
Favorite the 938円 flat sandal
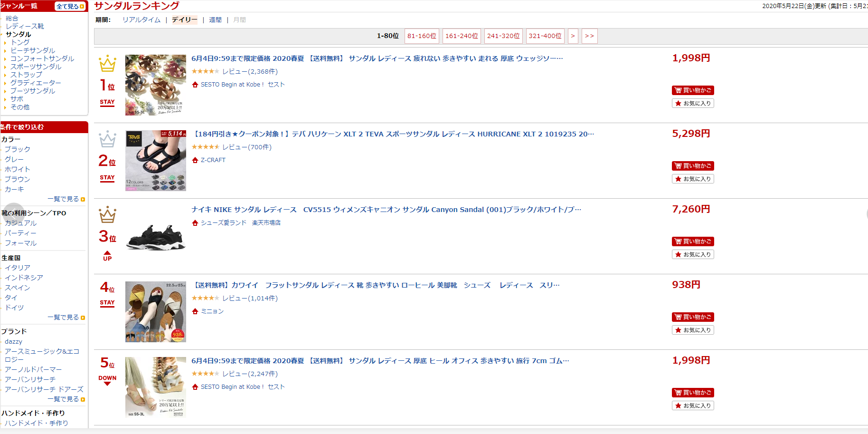point(693,330)
